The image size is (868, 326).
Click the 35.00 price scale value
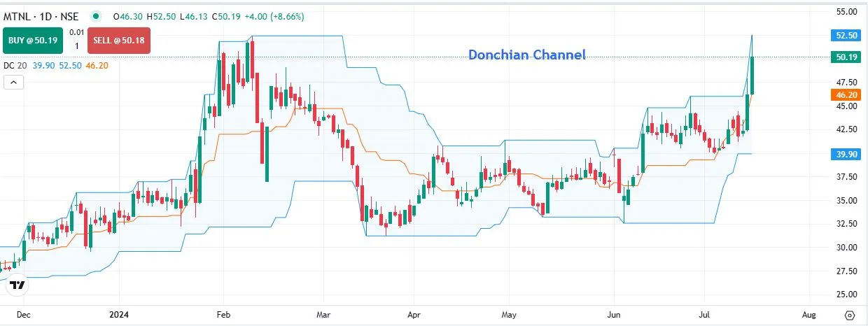pos(847,200)
